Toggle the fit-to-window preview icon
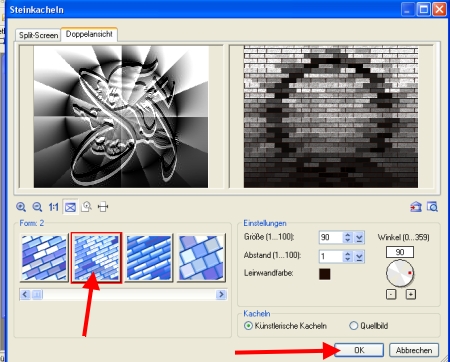 click(70, 207)
